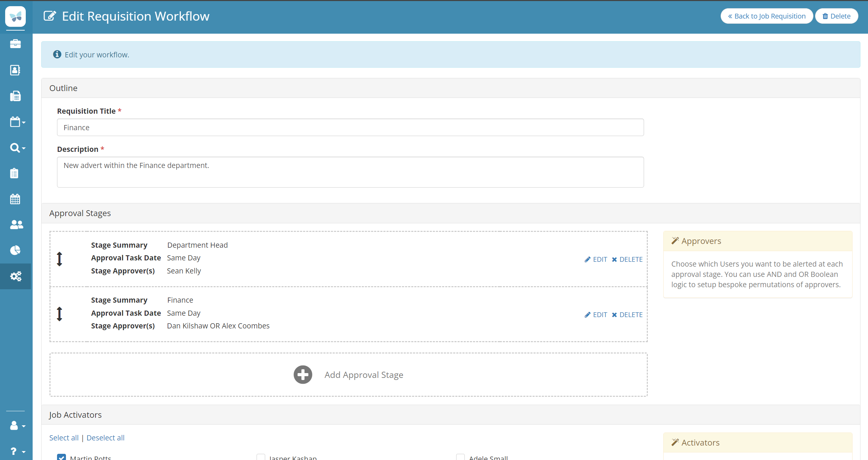The image size is (868, 460).
Task: Click the Select all activators link
Action: [x=64, y=438]
